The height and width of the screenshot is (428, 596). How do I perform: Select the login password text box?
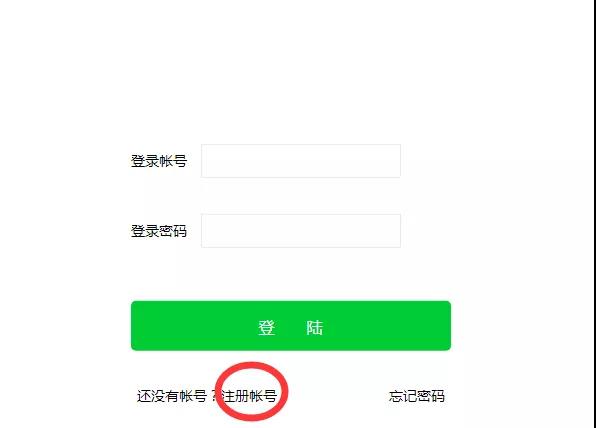(x=301, y=231)
